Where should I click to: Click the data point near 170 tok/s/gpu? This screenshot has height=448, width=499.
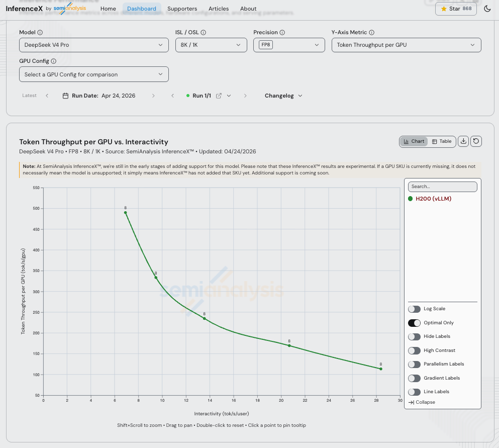[x=289, y=346]
